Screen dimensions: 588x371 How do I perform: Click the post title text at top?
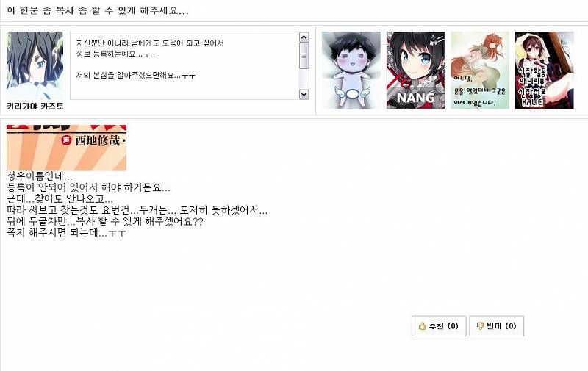coord(98,10)
